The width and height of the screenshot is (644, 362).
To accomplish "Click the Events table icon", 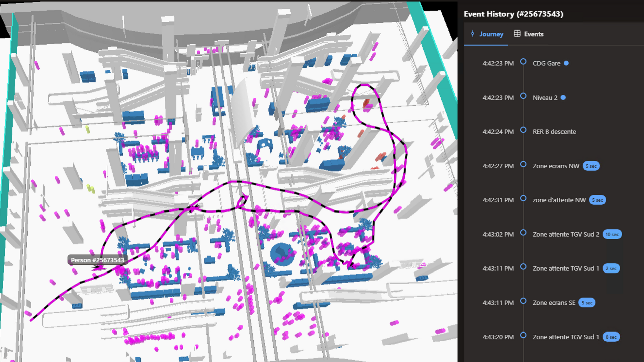I will click(x=517, y=34).
